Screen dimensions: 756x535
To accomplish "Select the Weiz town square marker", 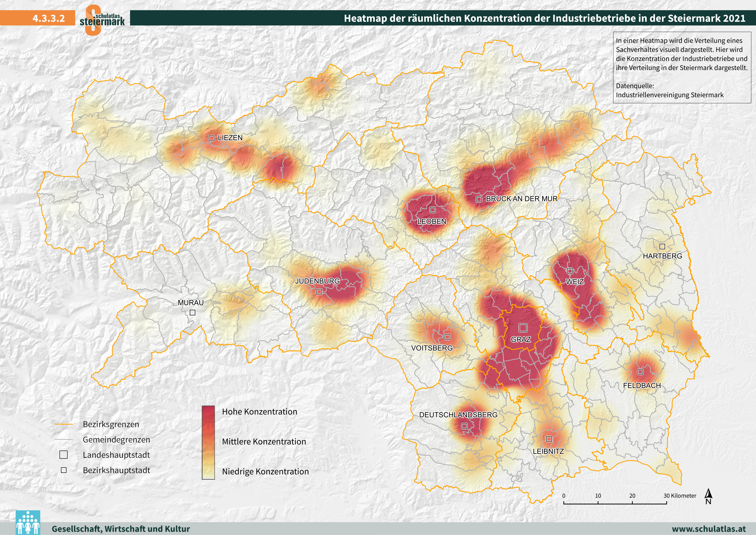I will [x=570, y=271].
